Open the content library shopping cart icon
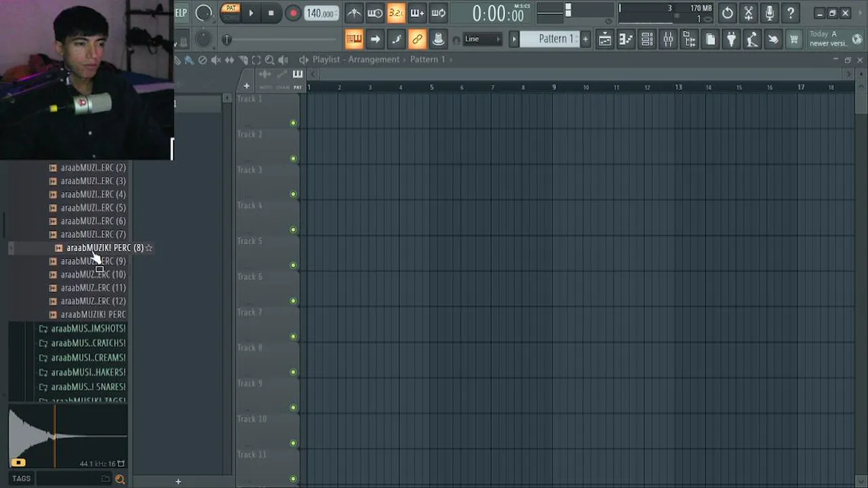The image size is (868, 488). coord(794,39)
